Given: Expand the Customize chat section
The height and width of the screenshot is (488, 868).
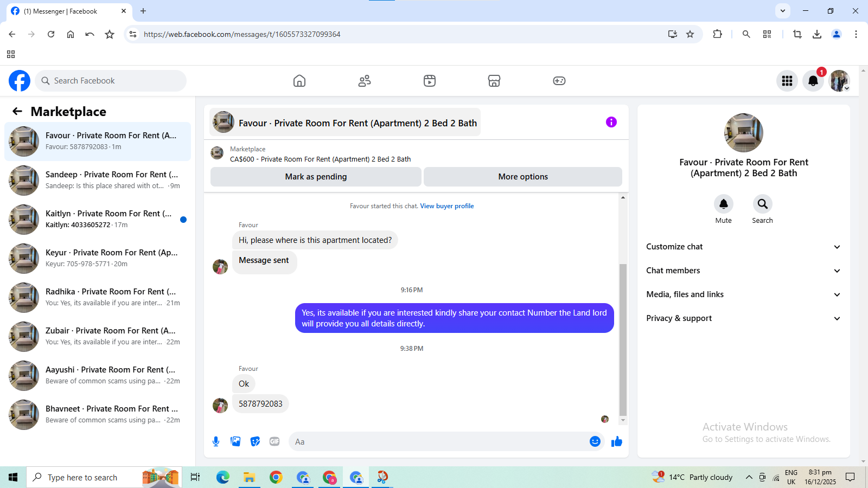Looking at the screenshot, I should click(x=743, y=247).
